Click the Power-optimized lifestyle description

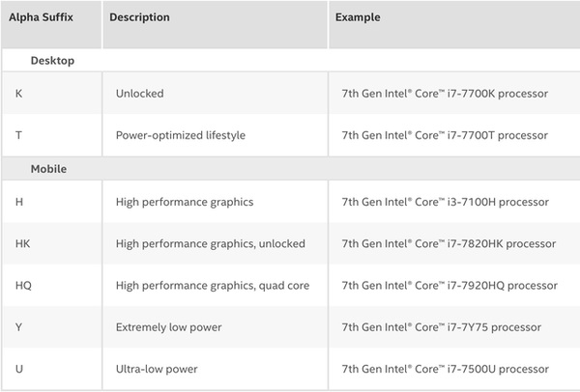pyautogui.click(x=181, y=135)
